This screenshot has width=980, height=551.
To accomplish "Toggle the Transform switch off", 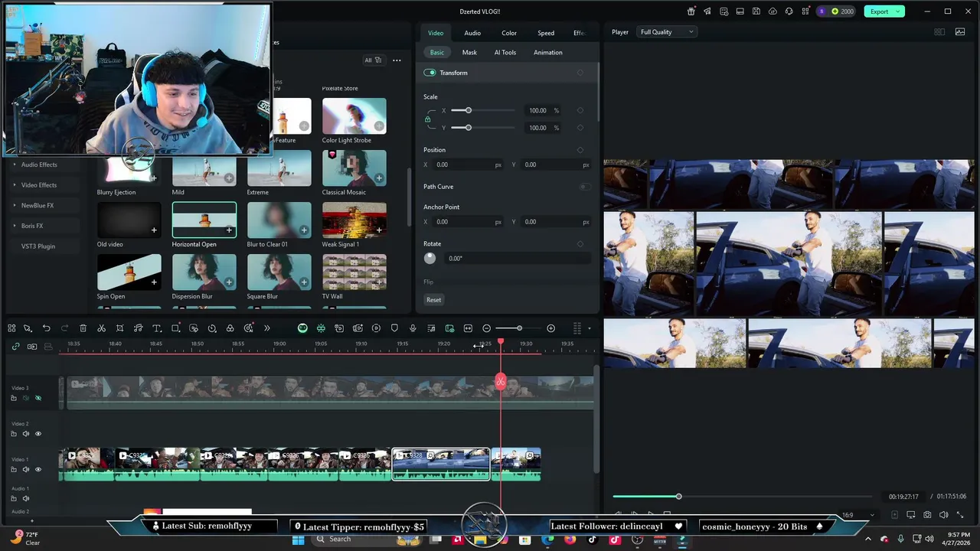I will point(430,73).
